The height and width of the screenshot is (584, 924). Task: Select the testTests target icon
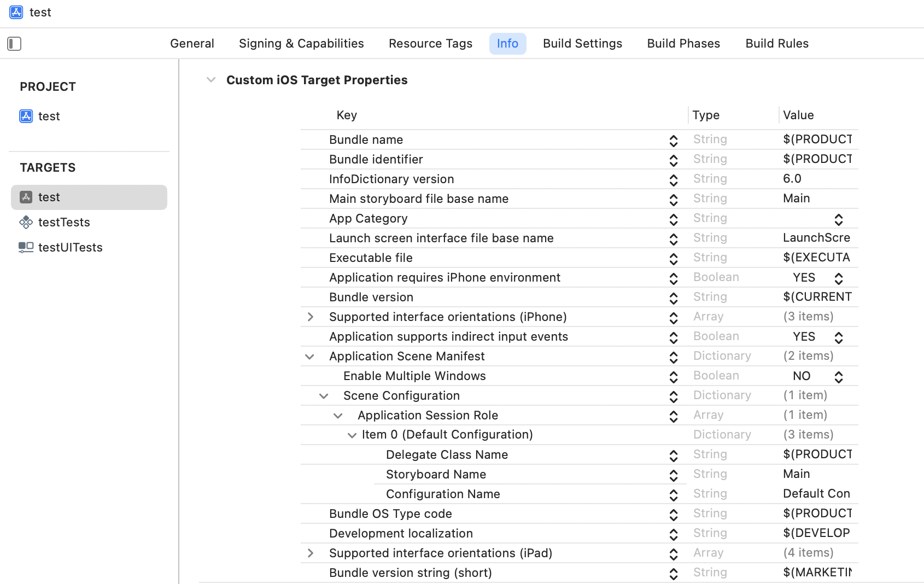click(x=26, y=222)
